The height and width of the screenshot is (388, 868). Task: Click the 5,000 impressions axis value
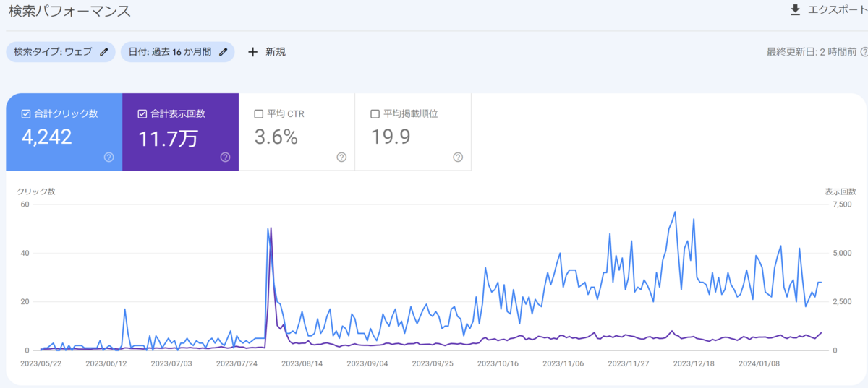(x=842, y=253)
